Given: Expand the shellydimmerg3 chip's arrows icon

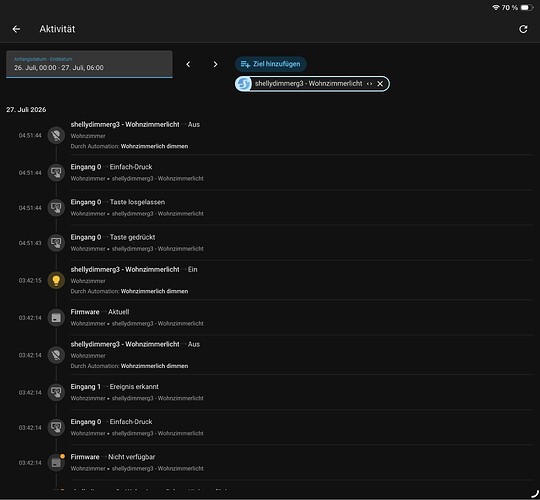Looking at the screenshot, I should tap(370, 84).
